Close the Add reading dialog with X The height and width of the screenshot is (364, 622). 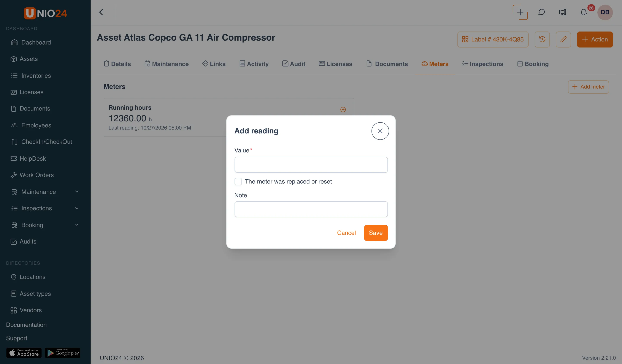(x=380, y=131)
